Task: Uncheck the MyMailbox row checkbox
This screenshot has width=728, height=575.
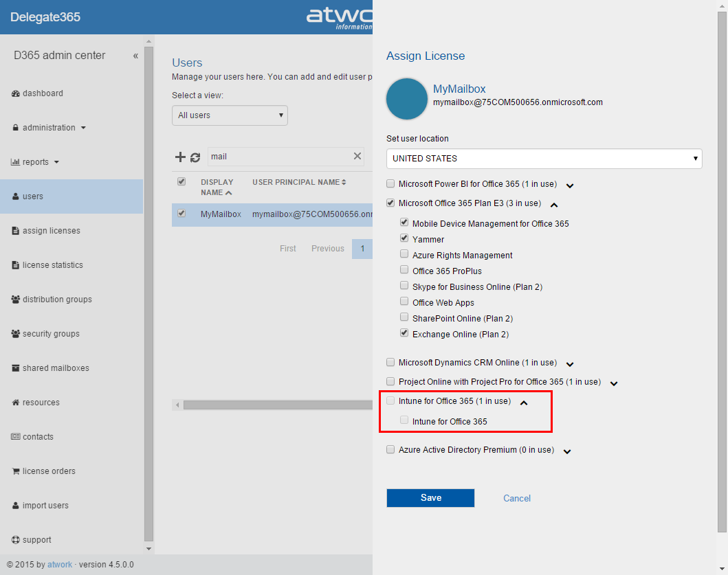Action: tap(181, 213)
